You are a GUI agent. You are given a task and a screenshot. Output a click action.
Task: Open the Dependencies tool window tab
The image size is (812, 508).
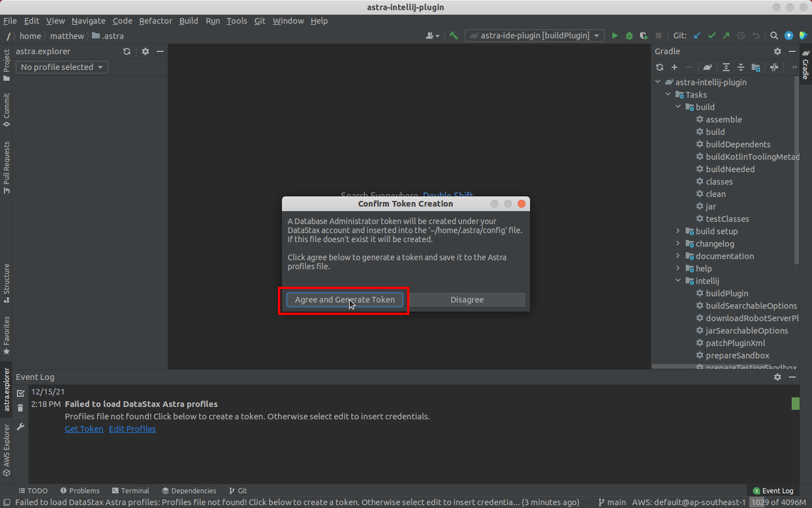pos(189,491)
